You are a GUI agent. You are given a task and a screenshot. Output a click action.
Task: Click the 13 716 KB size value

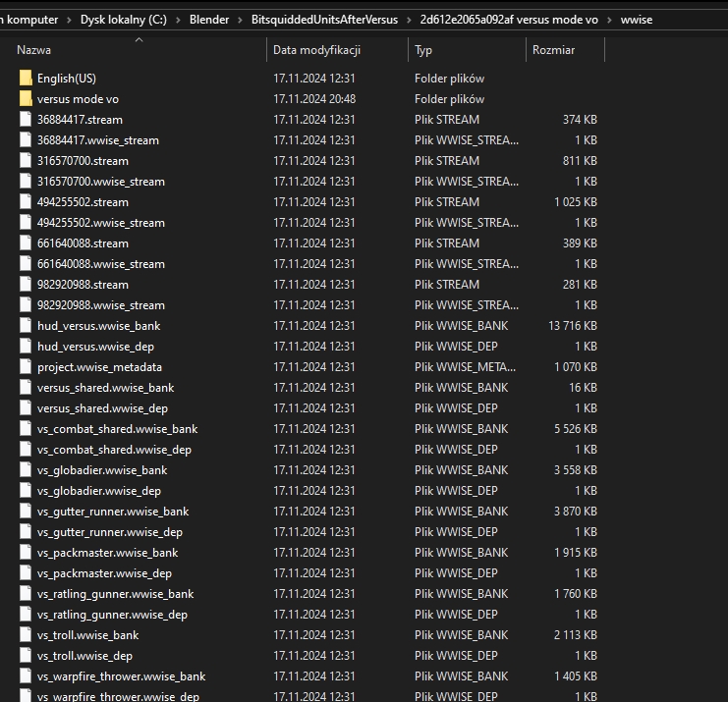pyautogui.click(x=573, y=326)
